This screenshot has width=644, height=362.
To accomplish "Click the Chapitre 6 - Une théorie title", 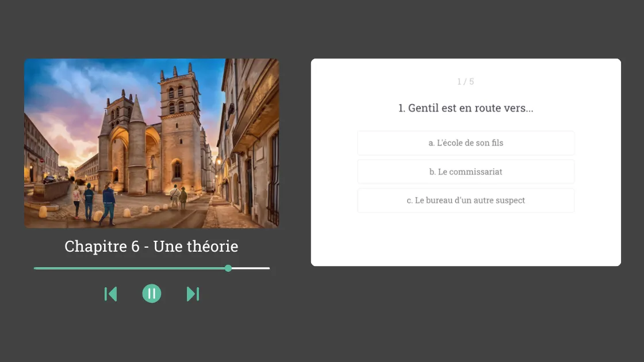I will (152, 247).
